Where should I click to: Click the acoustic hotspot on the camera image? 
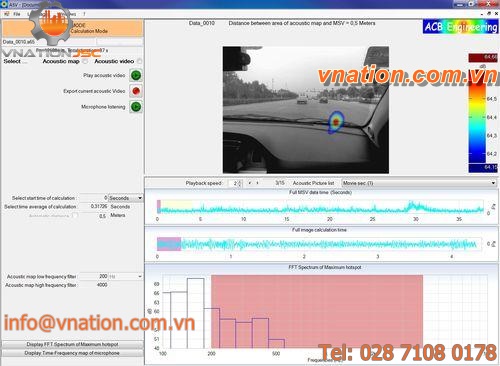(x=336, y=122)
